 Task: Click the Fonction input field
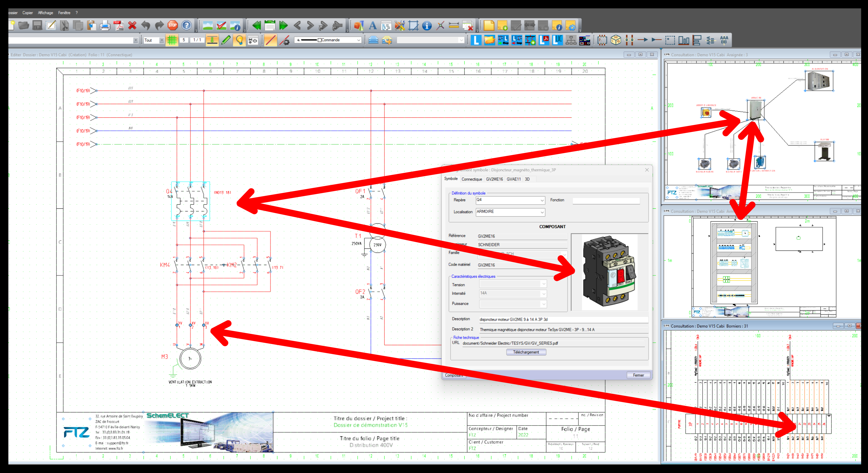[x=606, y=201]
